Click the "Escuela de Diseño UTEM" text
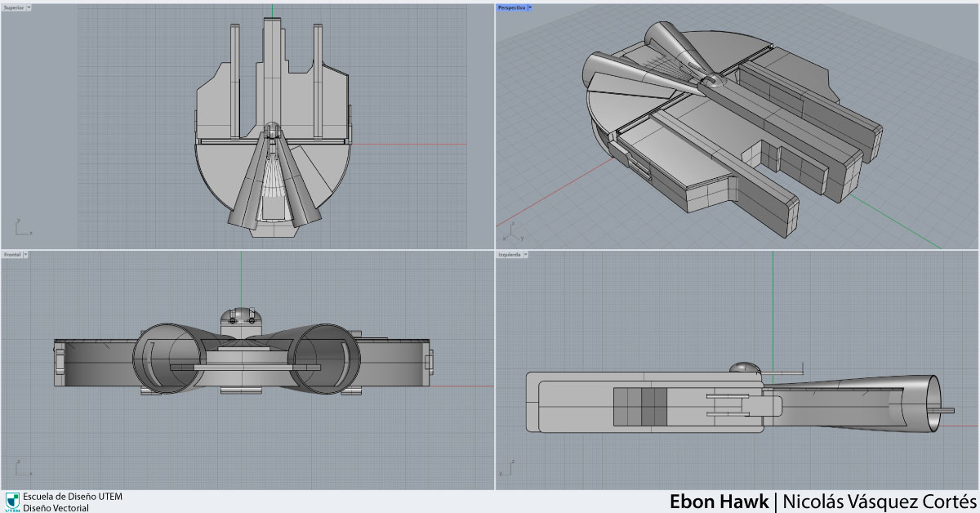 [73, 496]
